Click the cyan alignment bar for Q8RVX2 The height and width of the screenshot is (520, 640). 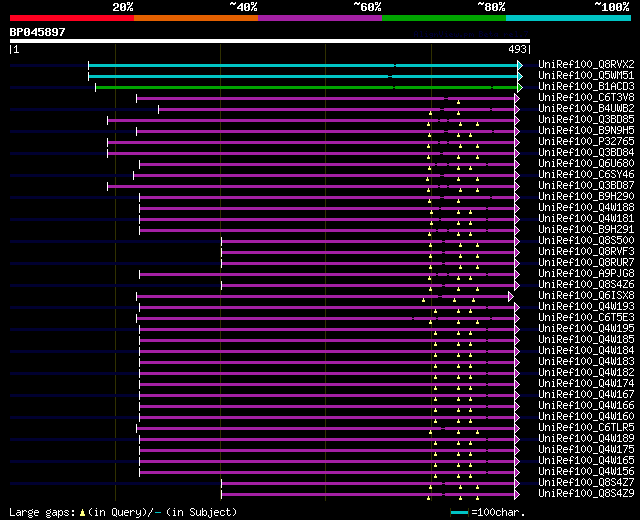(303, 65)
